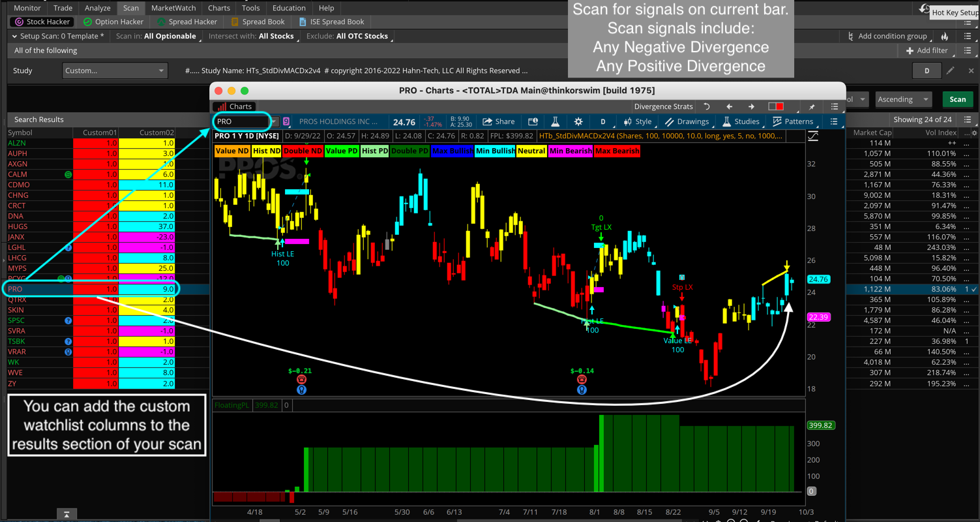Select the Education main tab
The image size is (980, 522).
pyautogui.click(x=289, y=8)
